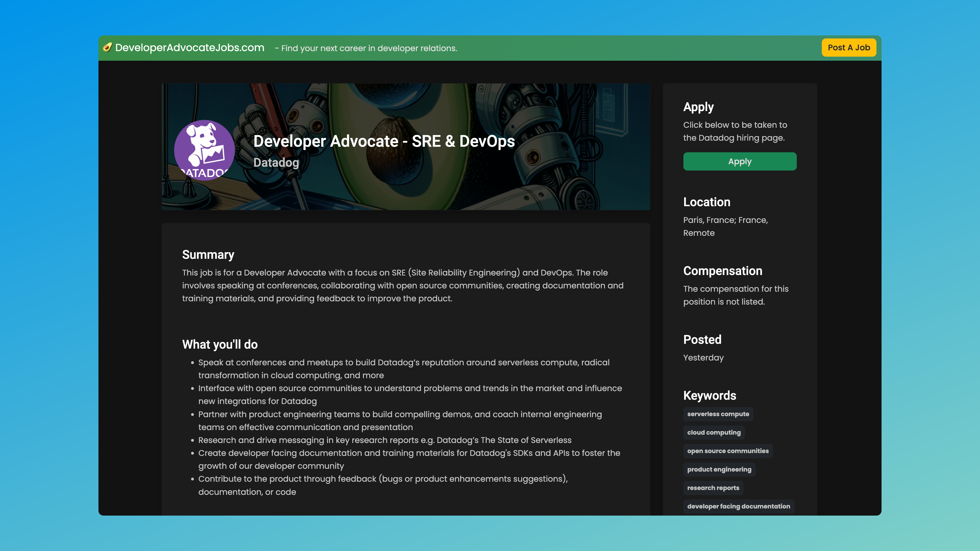Screen dimensions: 980x551
Task: Open the DeveloperAdvocateJobs.com home link
Action: [190, 48]
